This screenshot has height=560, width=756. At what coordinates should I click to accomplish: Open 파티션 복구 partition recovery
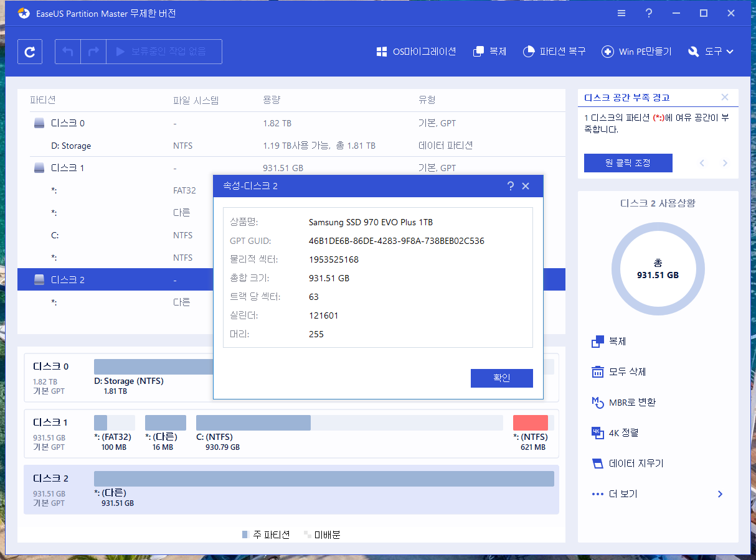click(554, 52)
